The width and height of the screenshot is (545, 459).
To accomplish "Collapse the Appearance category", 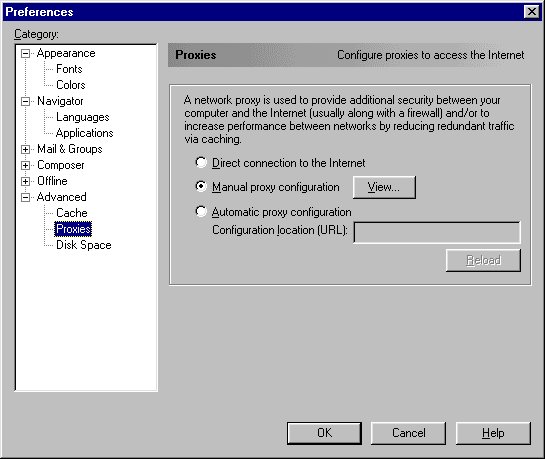I will 25,53.
